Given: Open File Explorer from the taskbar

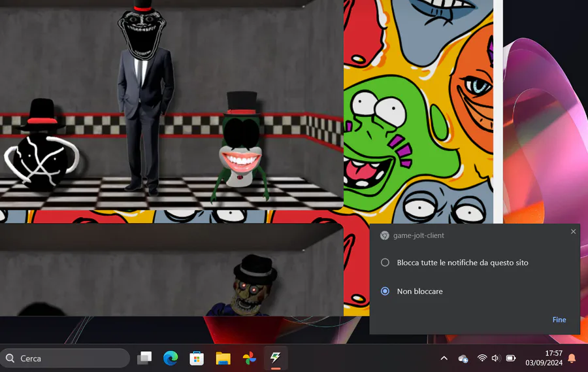Looking at the screenshot, I should pyautogui.click(x=223, y=358).
